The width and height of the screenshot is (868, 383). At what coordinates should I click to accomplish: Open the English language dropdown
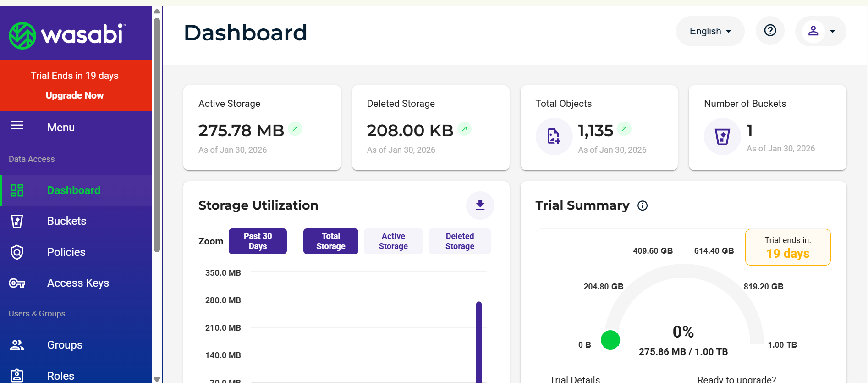pos(710,31)
